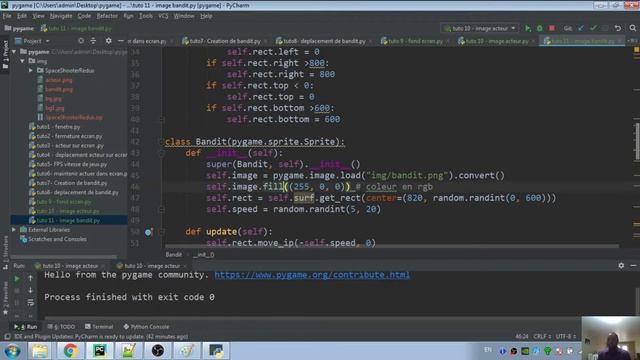Screen dimensions: 640x360
Task: Open the TODO tool window
Action: click(61, 327)
